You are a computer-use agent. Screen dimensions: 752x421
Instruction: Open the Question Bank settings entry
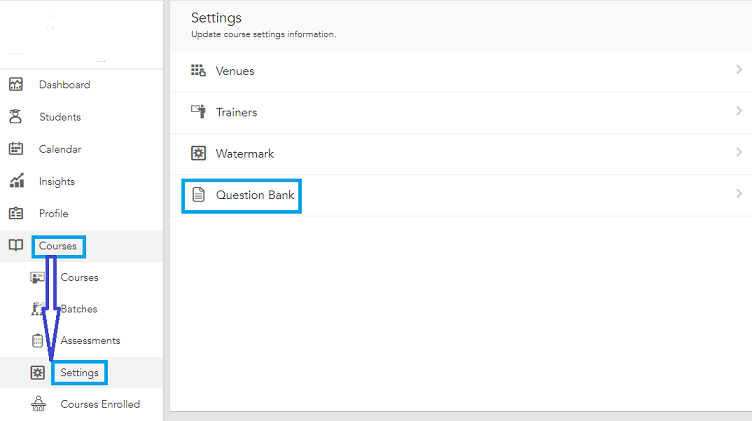255,195
